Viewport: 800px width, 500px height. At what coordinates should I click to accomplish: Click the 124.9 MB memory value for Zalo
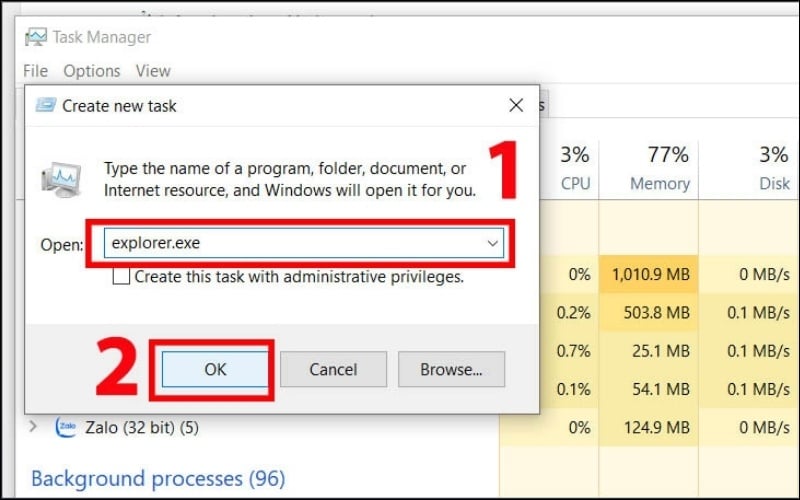click(x=648, y=427)
